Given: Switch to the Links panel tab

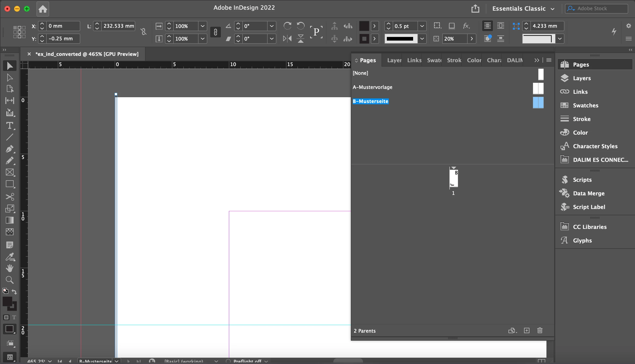Looking at the screenshot, I should 414,60.
